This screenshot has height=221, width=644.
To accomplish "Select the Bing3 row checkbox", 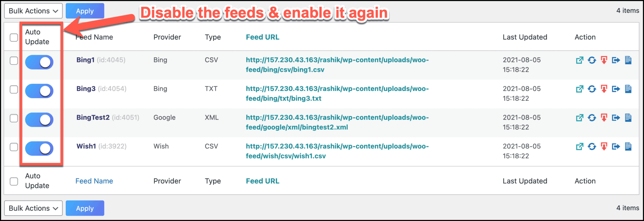I will (x=14, y=89).
